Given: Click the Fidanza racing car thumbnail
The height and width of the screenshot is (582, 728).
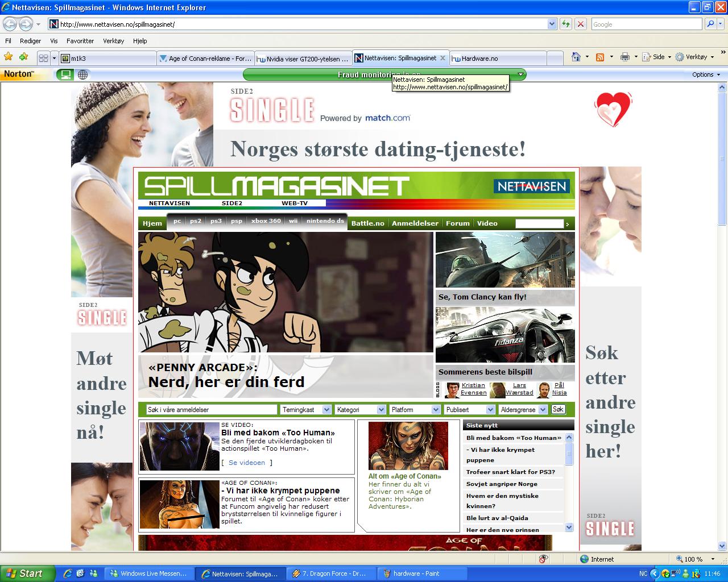Looking at the screenshot, I should 505,335.
